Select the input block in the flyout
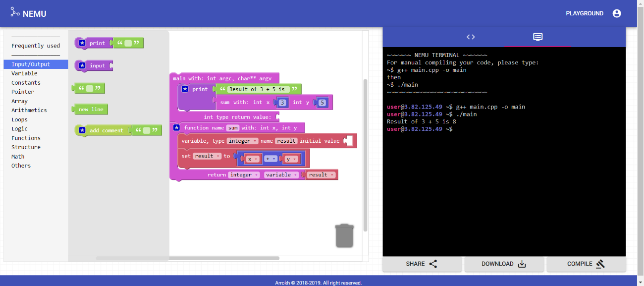Screen dimensions: 644x286 94,65
